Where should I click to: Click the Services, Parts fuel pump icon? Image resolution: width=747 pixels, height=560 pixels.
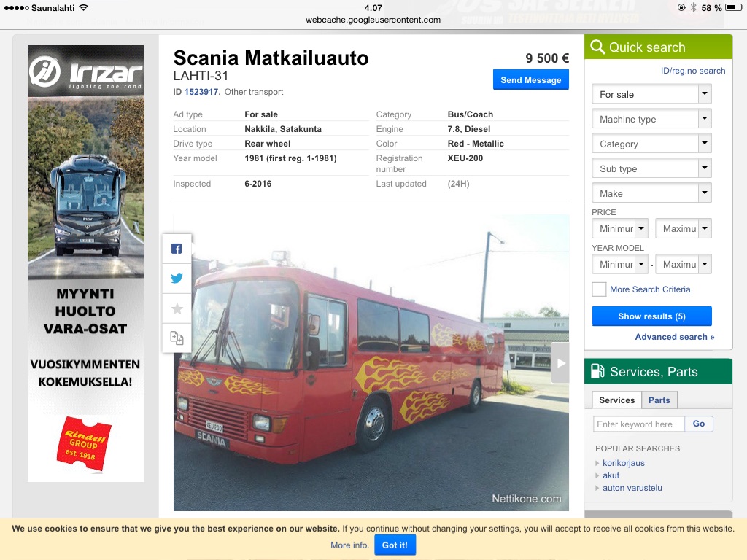click(597, 371)
